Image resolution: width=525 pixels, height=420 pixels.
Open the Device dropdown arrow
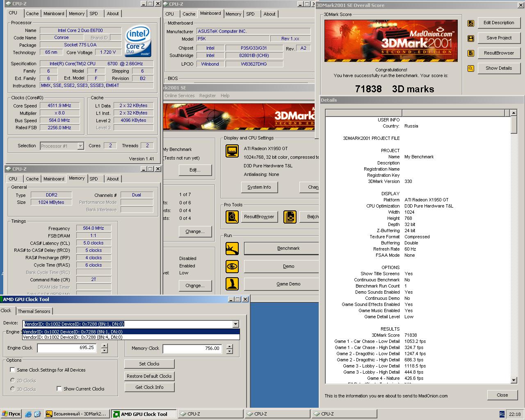[x=235, y=324]
